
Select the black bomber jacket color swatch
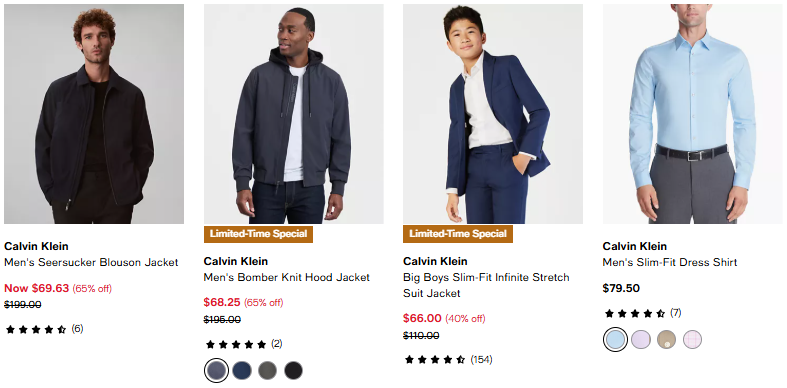click(x=294, y=370)
